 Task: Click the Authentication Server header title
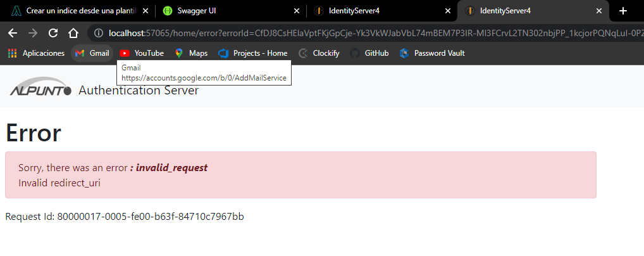click(139, 91)
